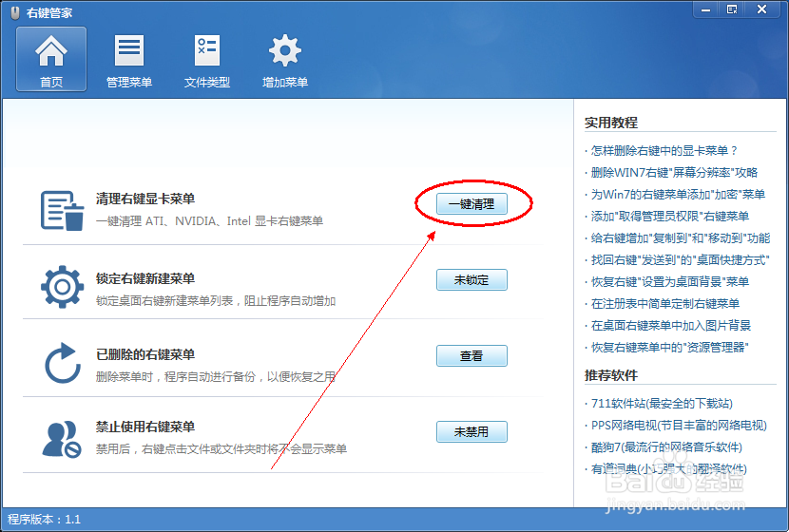Open link 恢复右键"设置为桌面背景"菜单

coord(670,281)
